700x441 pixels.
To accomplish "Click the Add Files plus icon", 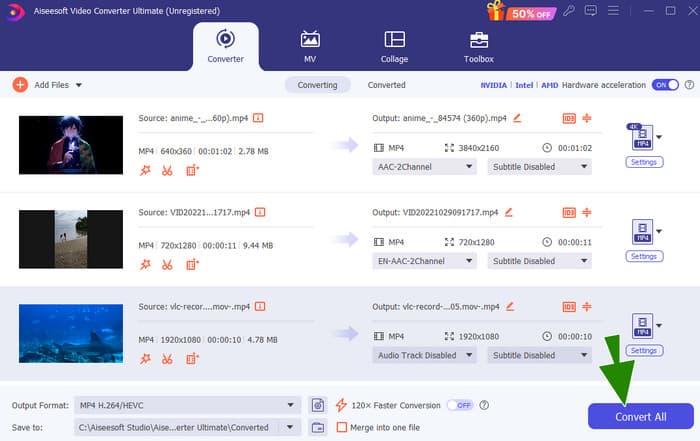I will (x=20, y=85).
